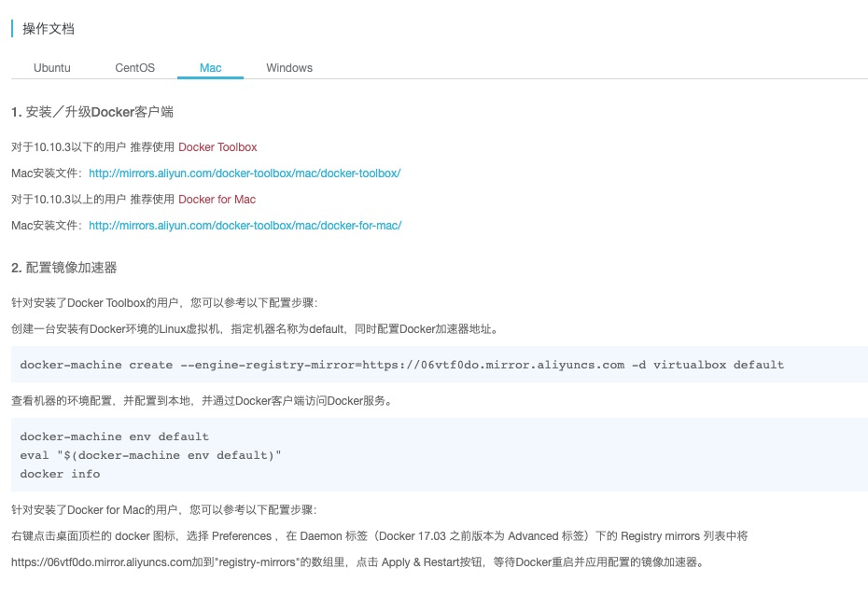Image resolution: width=868 pixels, height=596 pixels.
Task: Click the text '对于10.10.3以上的用户'
Action: (x=69, y=200)
